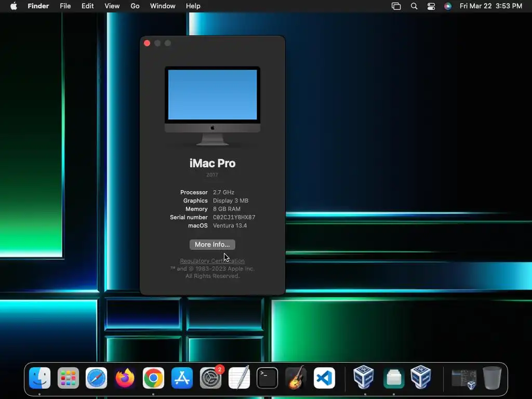Open the Finder application menu
The image size is (532, 399).
(x=38, y=6)
